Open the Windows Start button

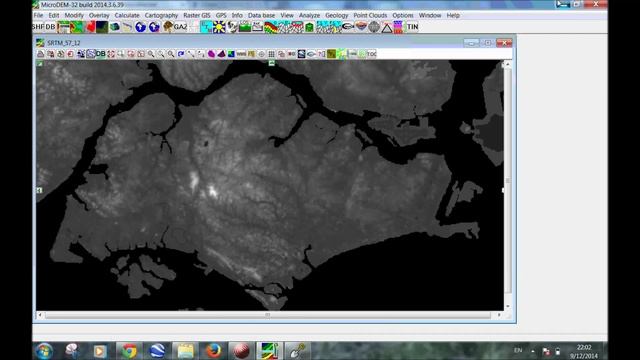[44, 351]
